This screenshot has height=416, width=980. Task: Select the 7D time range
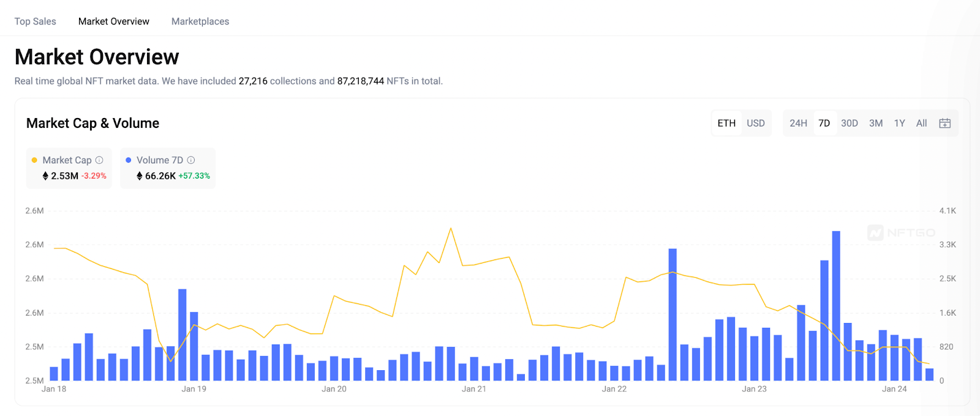pyautogui.click(x=824, y=123)
